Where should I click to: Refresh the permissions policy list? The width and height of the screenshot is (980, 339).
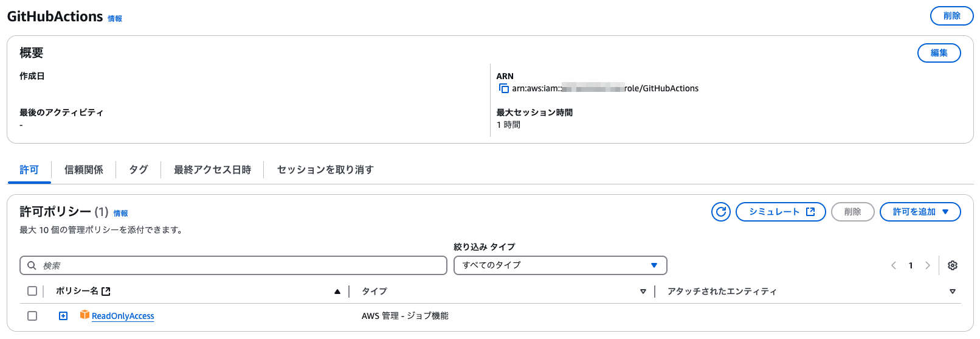tap(721, 212)
